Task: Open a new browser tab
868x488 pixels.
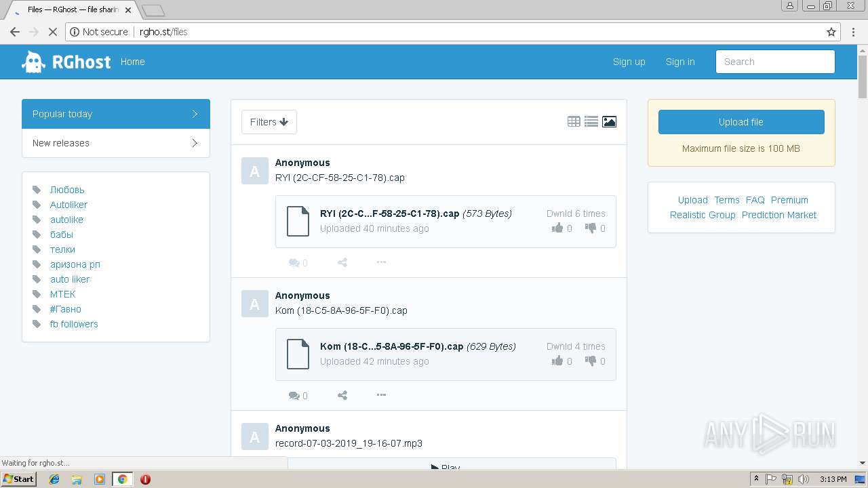Action: (x=153, y=10)
